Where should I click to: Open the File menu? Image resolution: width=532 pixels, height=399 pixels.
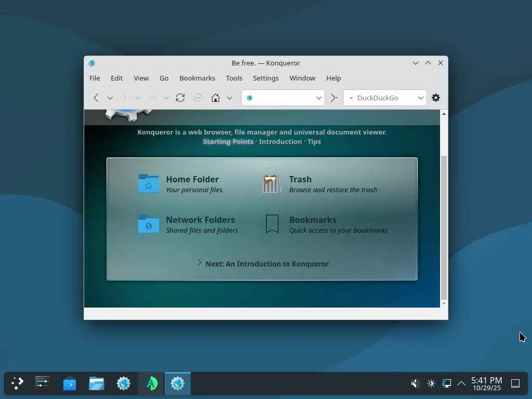pyautogui.click(x=95, y=78)
